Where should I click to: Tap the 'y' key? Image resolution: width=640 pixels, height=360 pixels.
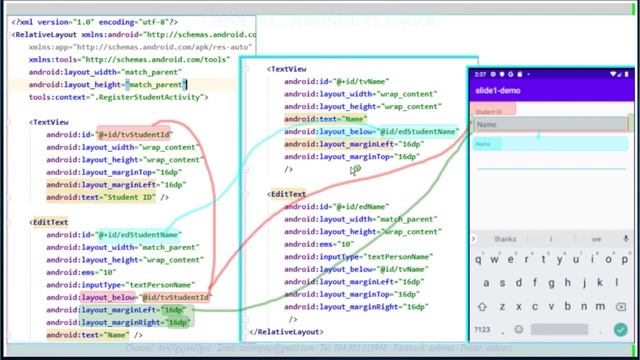560,260
